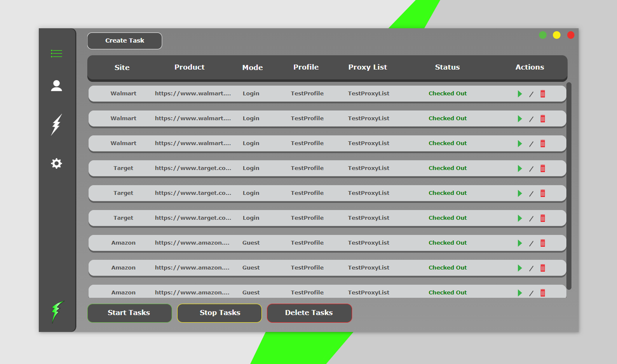Viewport: 617px width, 364px height.
Task: Click the Profile column header
Action: tap(306, 67)
